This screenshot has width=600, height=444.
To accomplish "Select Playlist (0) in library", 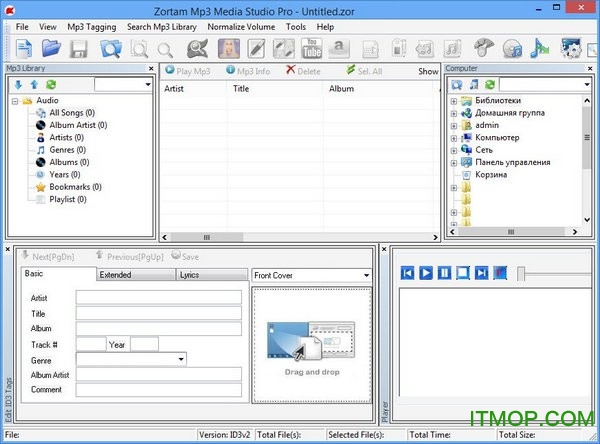I will [68, 199].
